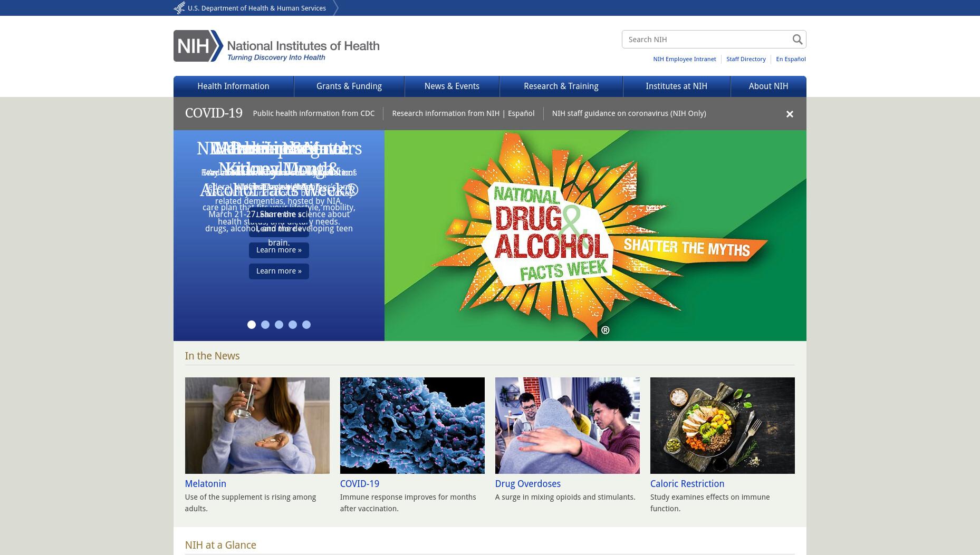Open the NIH logo home link

(x=276, y=46)
